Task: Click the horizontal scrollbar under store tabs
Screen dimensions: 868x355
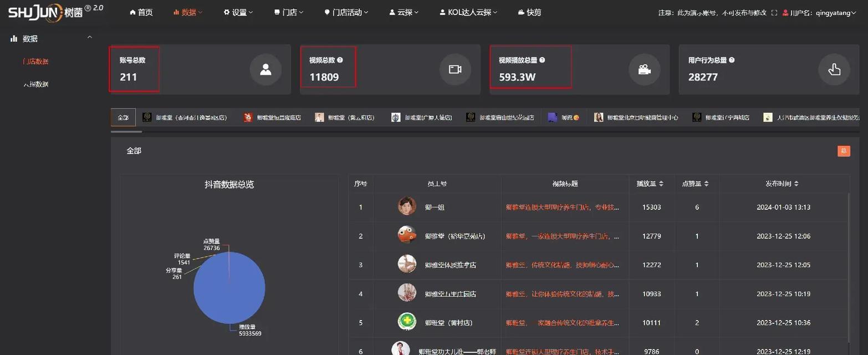Action: point(126,131)
